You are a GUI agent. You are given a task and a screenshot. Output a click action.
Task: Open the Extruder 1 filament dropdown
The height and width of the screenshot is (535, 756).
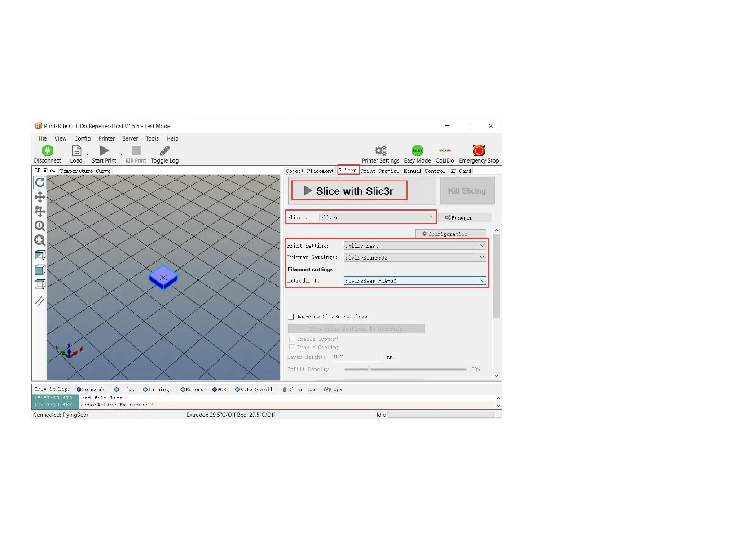point(414,281)
